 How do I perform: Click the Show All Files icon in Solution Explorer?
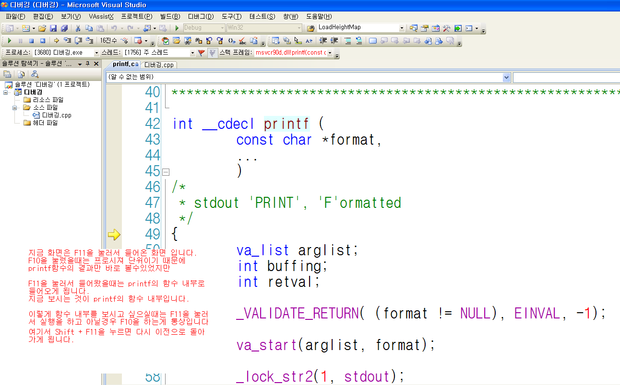[21, 74]
